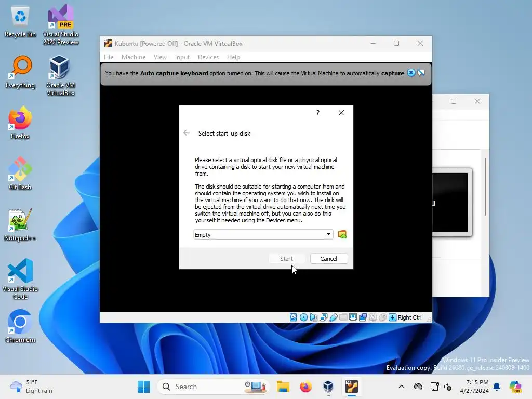
Task: Click the mouse integration status icon
Action: click(x=382, y=317)
